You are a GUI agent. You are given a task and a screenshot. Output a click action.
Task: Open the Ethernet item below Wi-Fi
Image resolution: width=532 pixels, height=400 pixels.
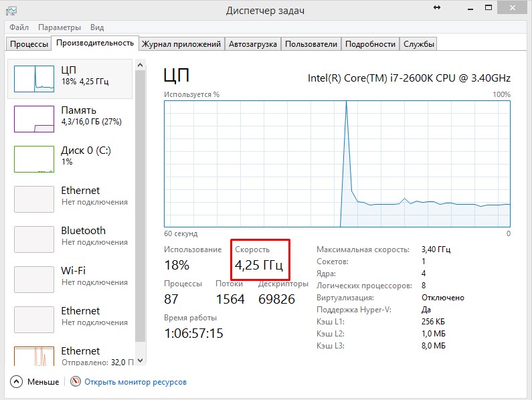[x=70, y=319]
